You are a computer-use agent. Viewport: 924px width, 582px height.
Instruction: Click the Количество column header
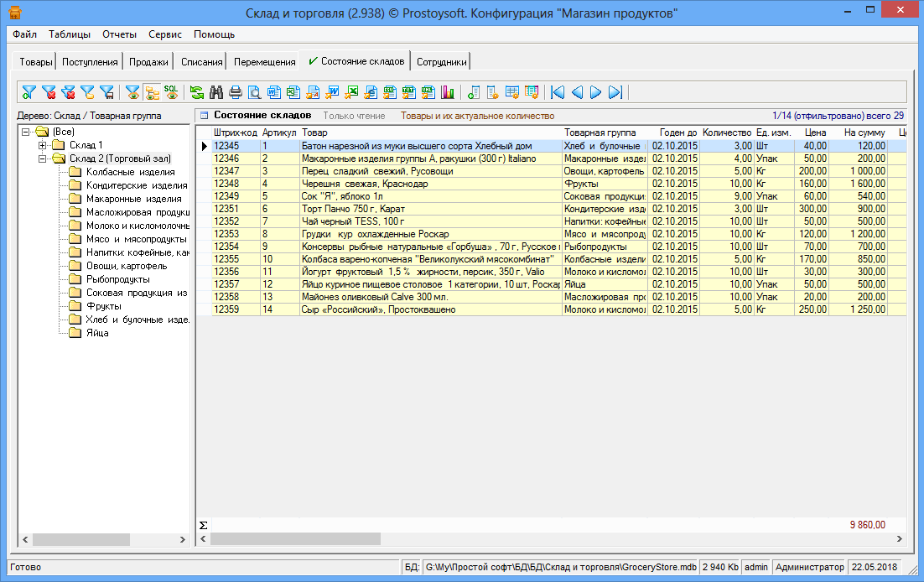[x=726, y=133]
